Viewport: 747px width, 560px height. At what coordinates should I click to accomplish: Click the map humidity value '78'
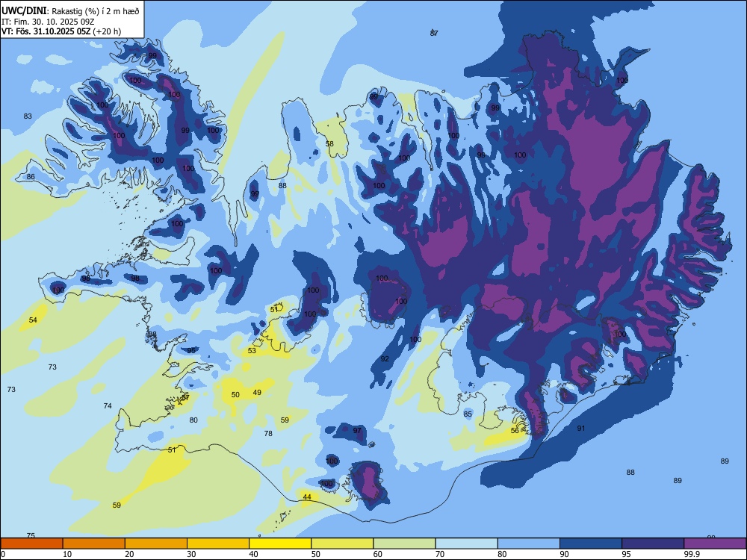(x=268, y=433)
